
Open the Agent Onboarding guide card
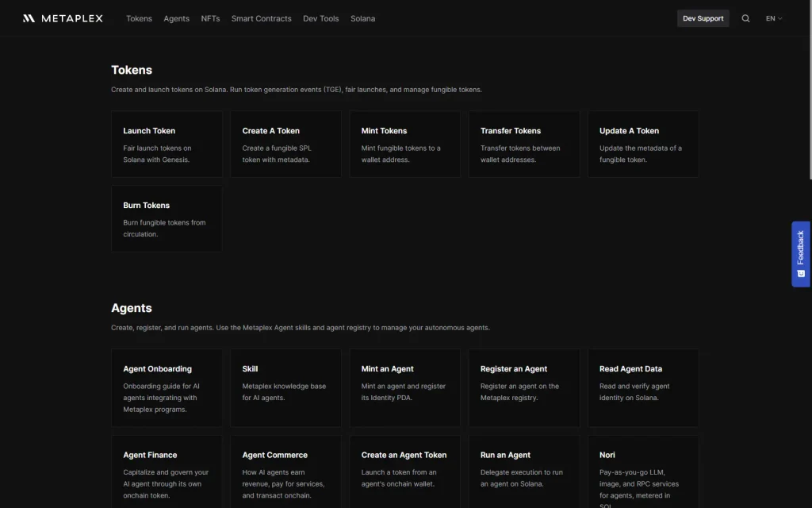(167, 387)
